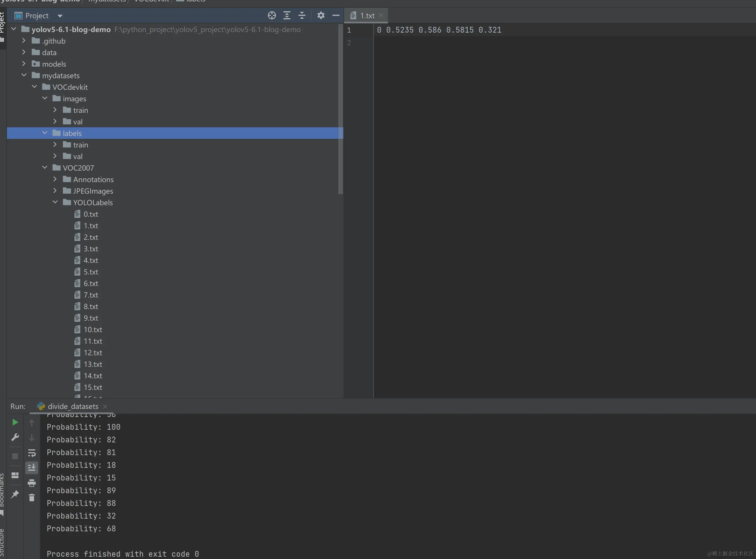Select the 5.txt file
The width and height of the screenshot is (756, 559).
click(91, 272)
